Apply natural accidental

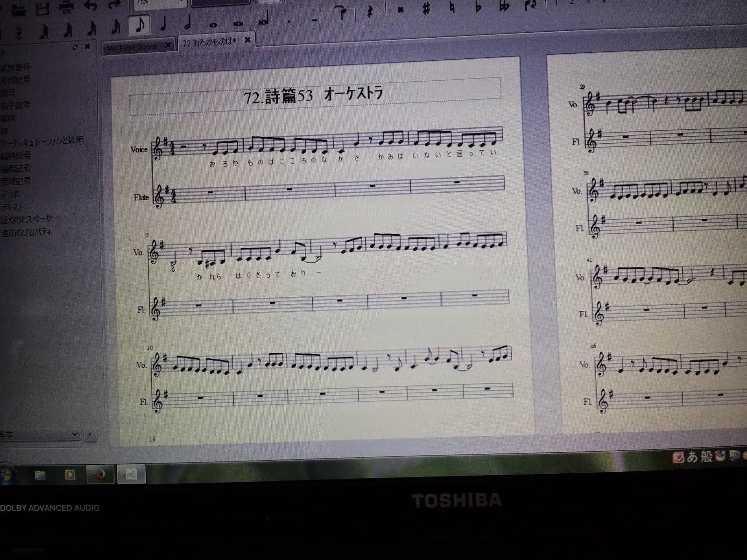(451, 7)
